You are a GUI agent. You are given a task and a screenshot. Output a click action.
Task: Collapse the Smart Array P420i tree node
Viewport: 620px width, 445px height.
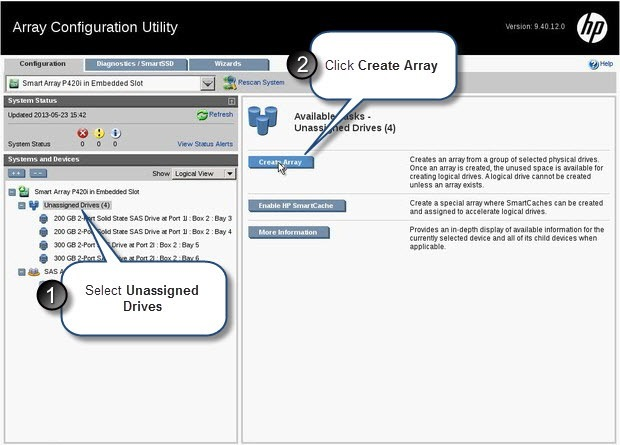tap(12, 192)
